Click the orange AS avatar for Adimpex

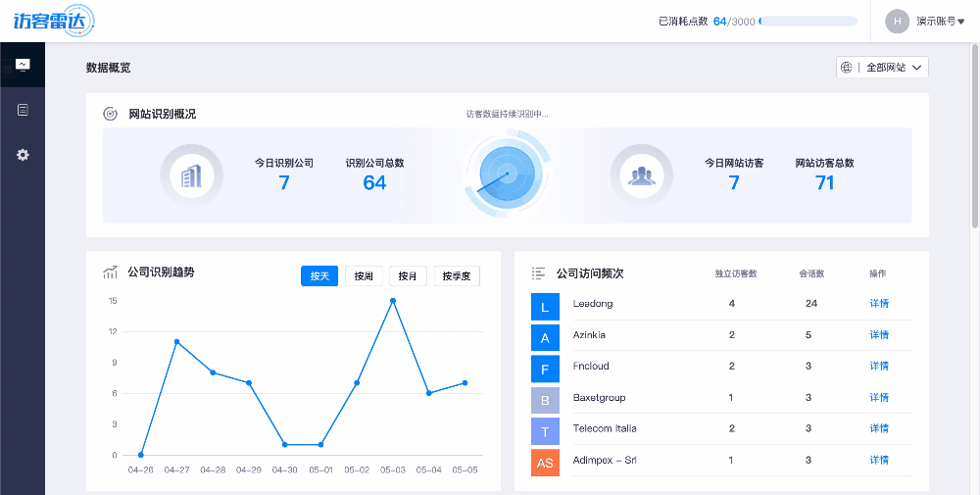(545, 462)
